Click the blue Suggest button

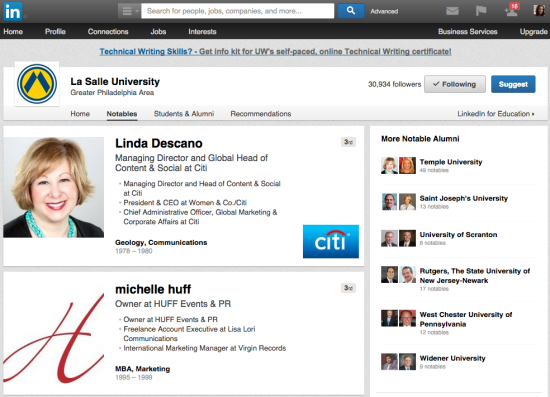(513, 84)
